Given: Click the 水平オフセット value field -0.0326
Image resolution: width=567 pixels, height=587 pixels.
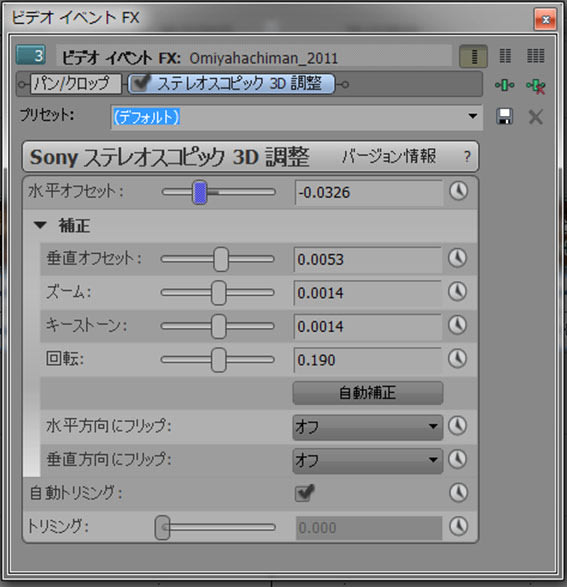Looking at the screenshot, I should pyautogui.click(x=369, y=193).
